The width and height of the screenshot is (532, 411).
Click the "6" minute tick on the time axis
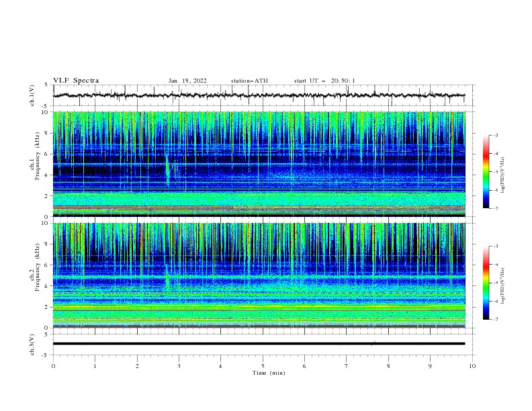pyautogui.click(x=304, y=366)
